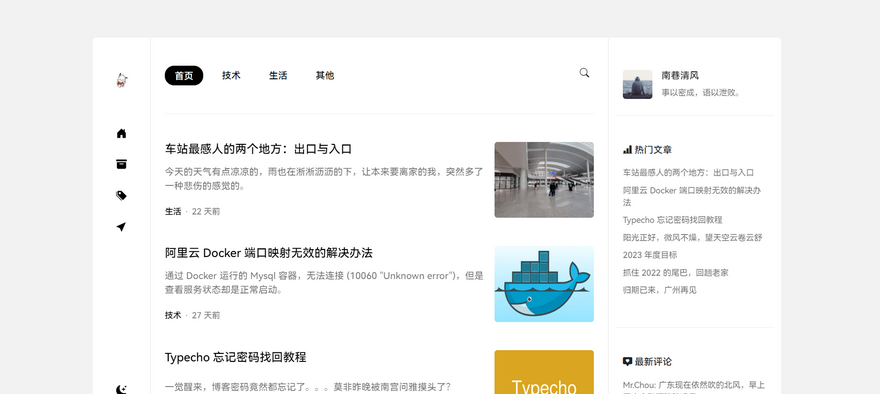Open hot article 阿里云 Docker 端口映射 in right sidebar
Viewport: 880px width, 394px height.
tap(692, 196)
